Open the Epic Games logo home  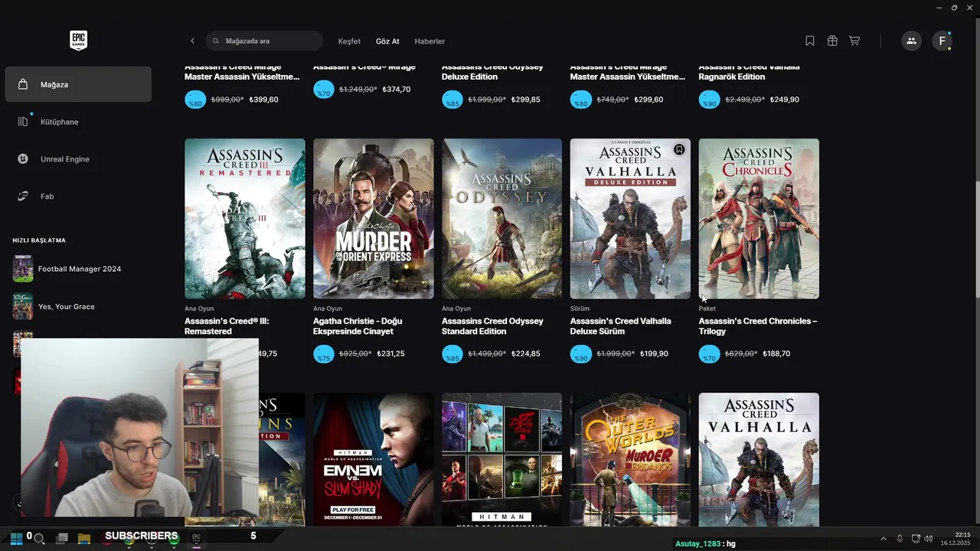click(x=78, y=41)
